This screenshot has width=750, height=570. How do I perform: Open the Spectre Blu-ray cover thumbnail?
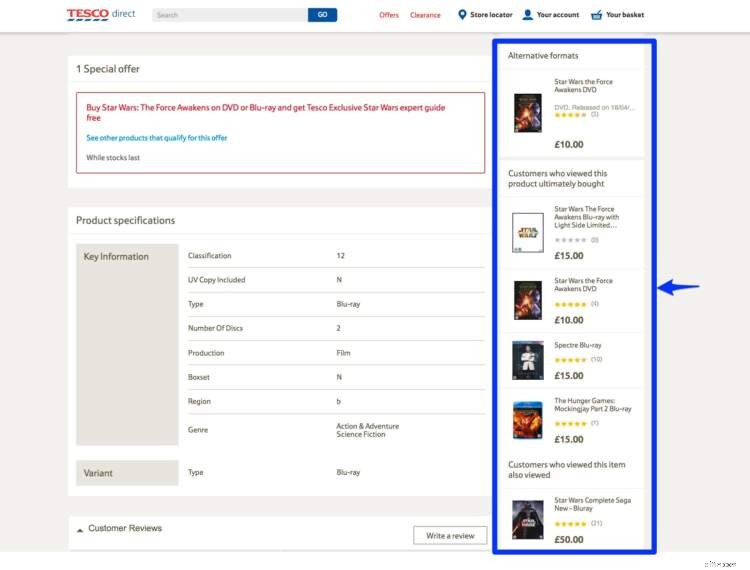point(528,361)
